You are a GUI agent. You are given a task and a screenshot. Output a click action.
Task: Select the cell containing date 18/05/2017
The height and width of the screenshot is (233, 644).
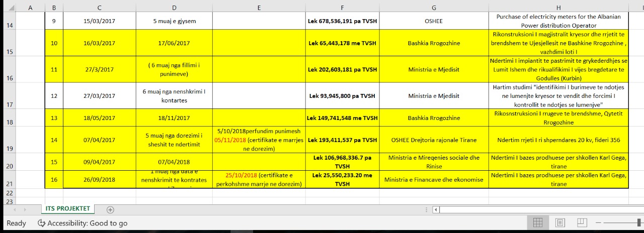[x=99, y=118]
